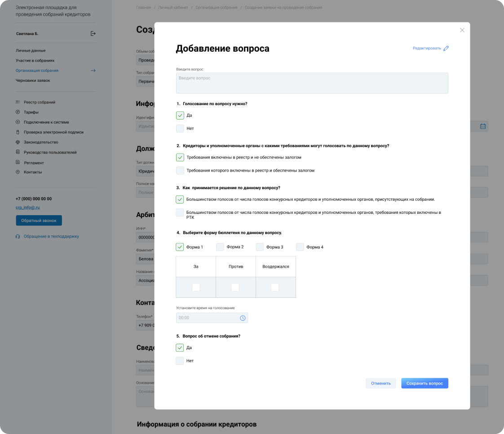
Task: Click the logout icon beside Светлана Б.
Action: click(93, 34)
